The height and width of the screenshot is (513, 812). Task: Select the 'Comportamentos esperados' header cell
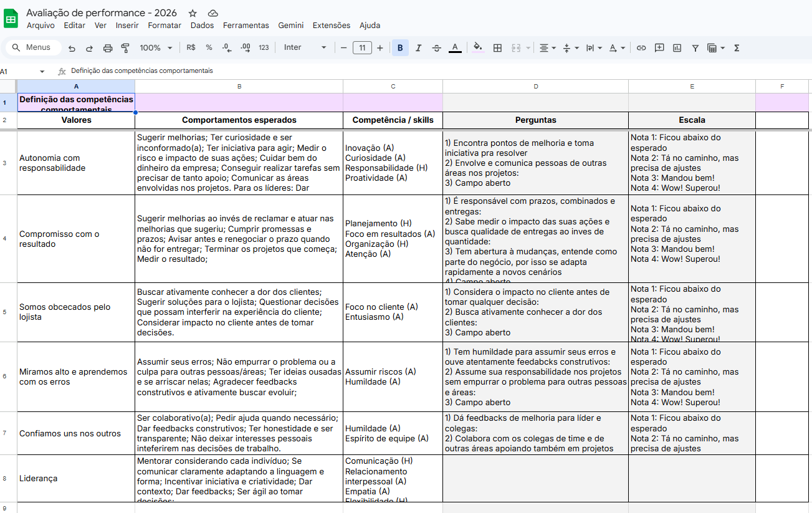coord(239,120)
